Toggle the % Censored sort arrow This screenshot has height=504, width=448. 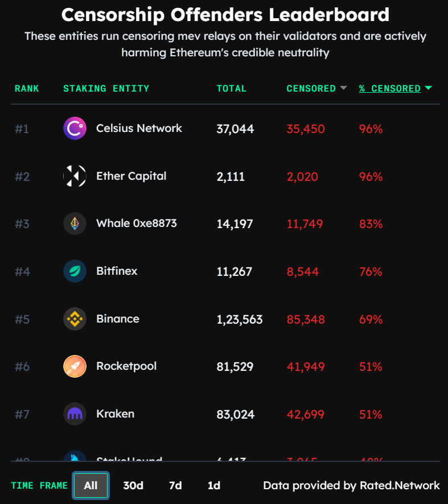pos(428,88)
